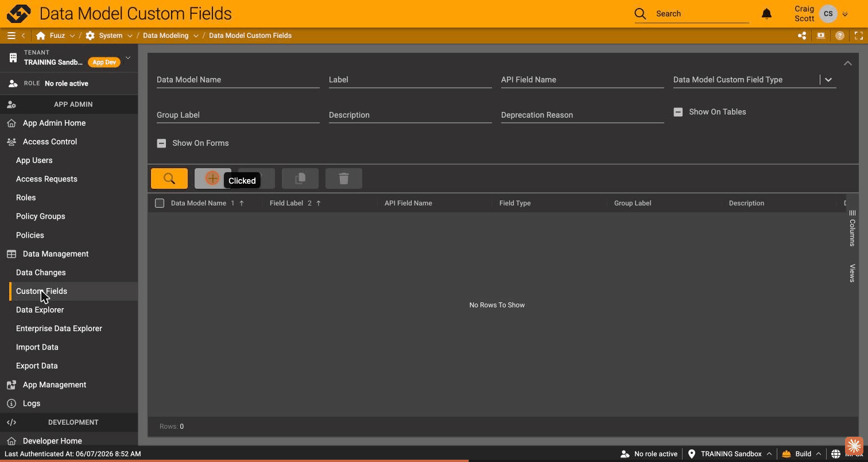
Task: Open help question mark icon
Action: (x=840, y=36)
